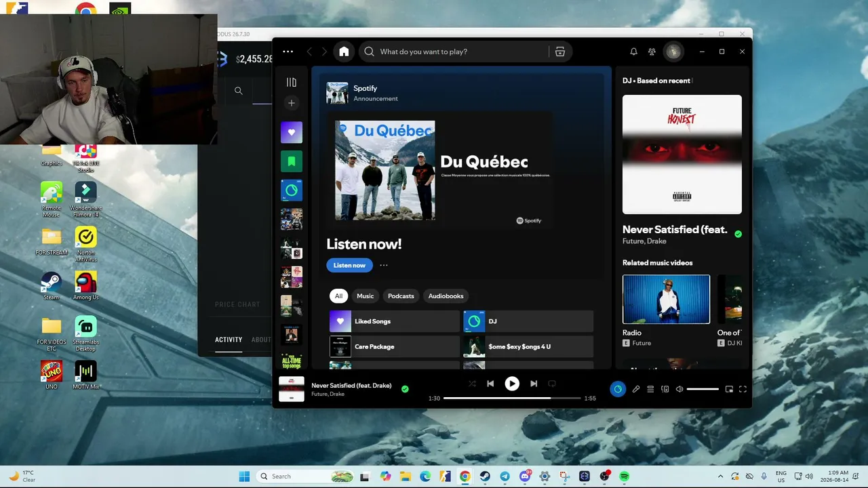Open the Windows Start menu
The height and width of the screenshot is (488, 868).
pyautogui.click(x=244, y=476)
